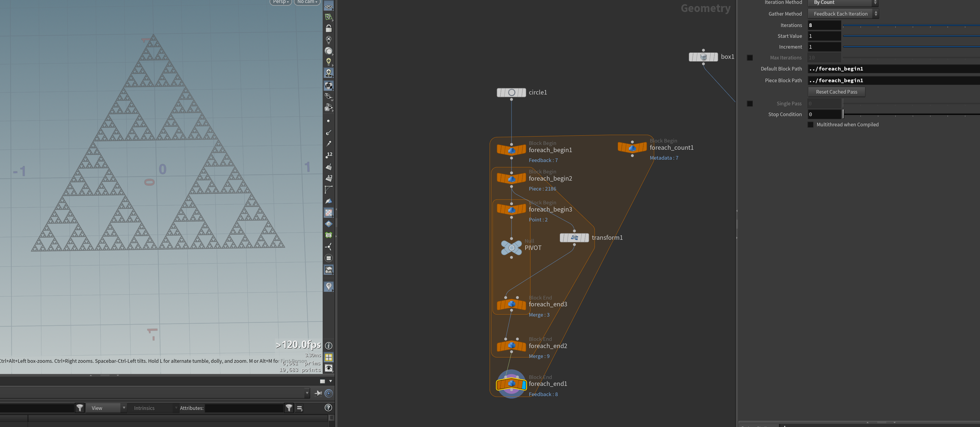Viewport: 980px width, 427px height.
Task: Toggle the viewport lock icon
Action: coord(329,28)
